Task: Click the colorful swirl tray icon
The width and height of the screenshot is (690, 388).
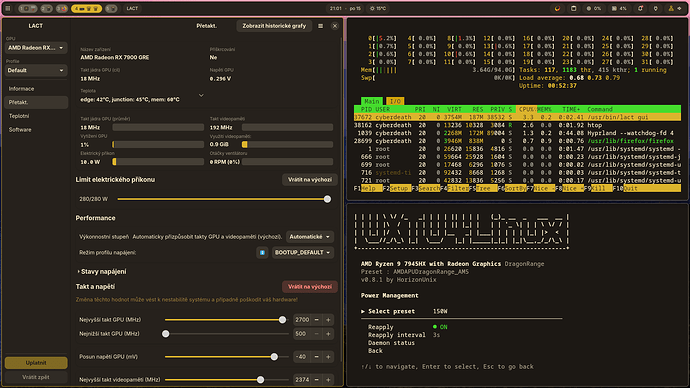Action: pos(558,8)
